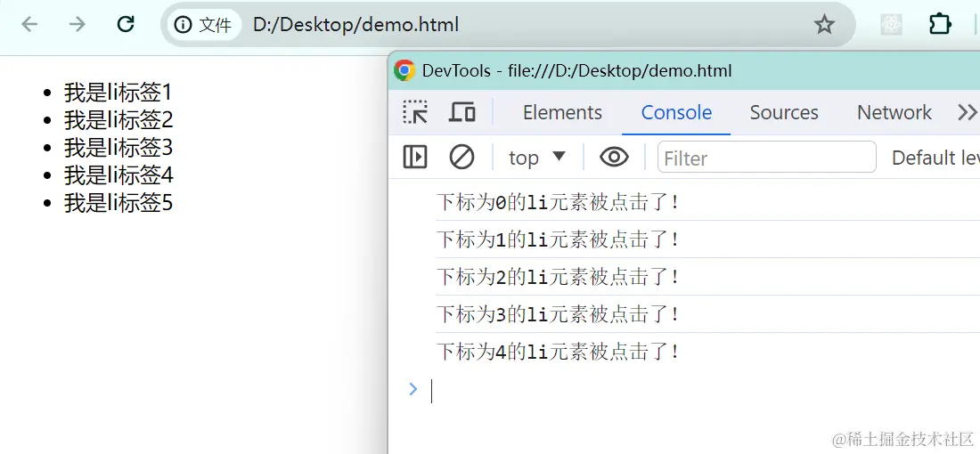Viewport: 980px width, 454px height.
Task: Click the address bar showing D:/Desktop/demo.html
Action: [x=355, y=25]
